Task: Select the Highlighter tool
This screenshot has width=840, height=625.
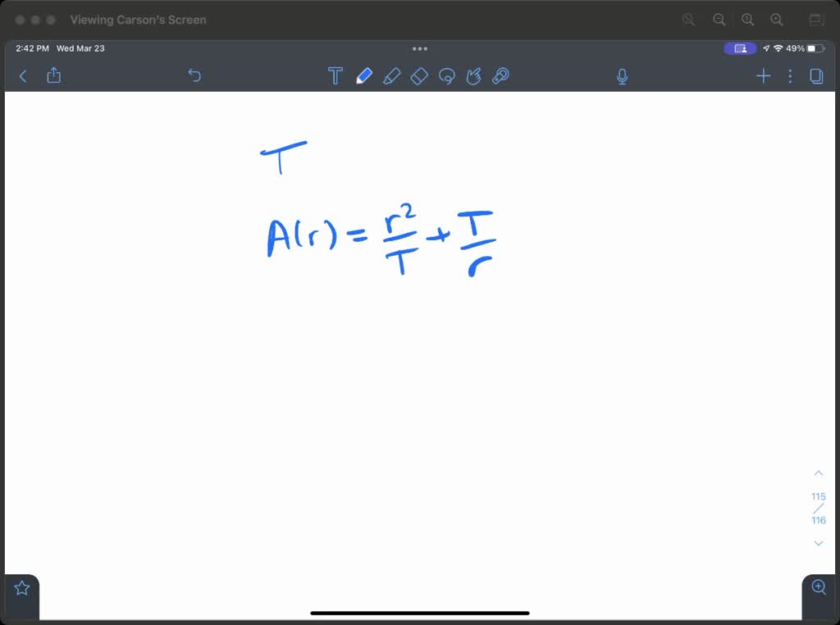Action: click(x=392, y=75)
